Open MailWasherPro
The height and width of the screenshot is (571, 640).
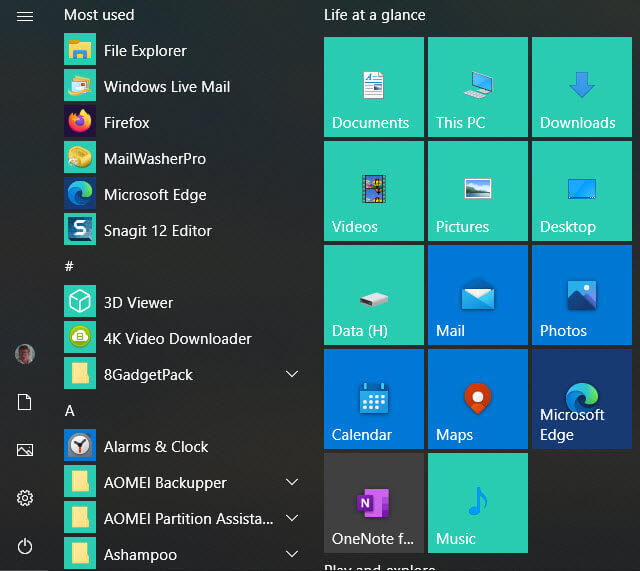(184, 158)
